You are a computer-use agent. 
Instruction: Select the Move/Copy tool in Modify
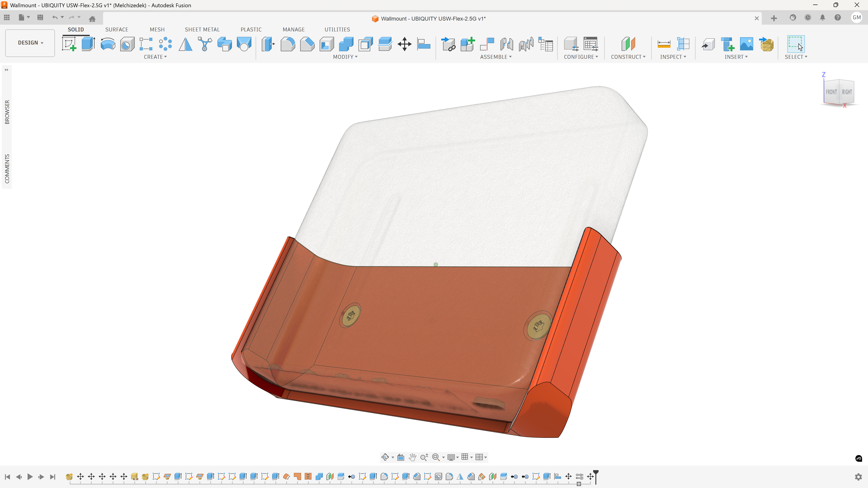pos(404,44)
